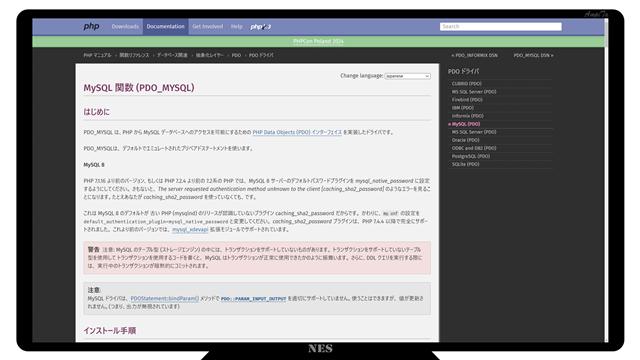Go to next page PDO_MYSQL DSN

click(533, 55)
